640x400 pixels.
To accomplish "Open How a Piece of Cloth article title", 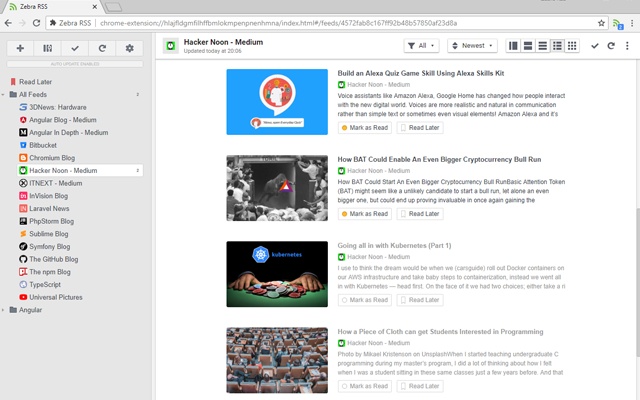I will tap(440, 331).
